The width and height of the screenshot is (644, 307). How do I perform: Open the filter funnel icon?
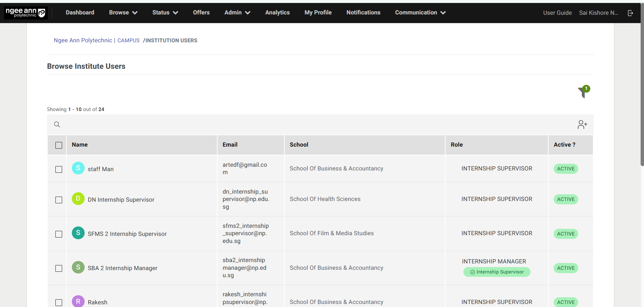click(583, 92)
